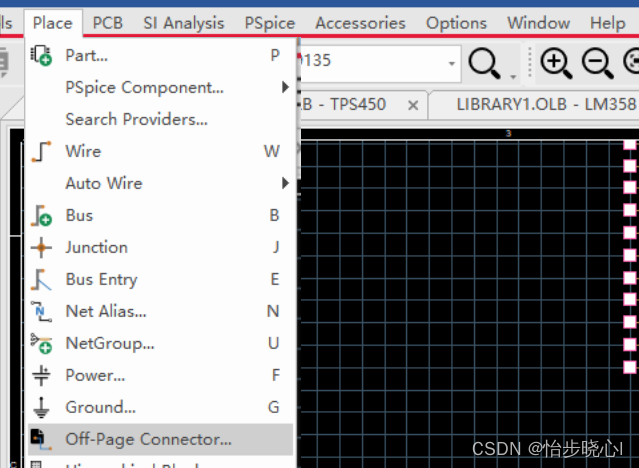Click Search Providers menu entry
The image size is (639, 468).
coord(136,120)
